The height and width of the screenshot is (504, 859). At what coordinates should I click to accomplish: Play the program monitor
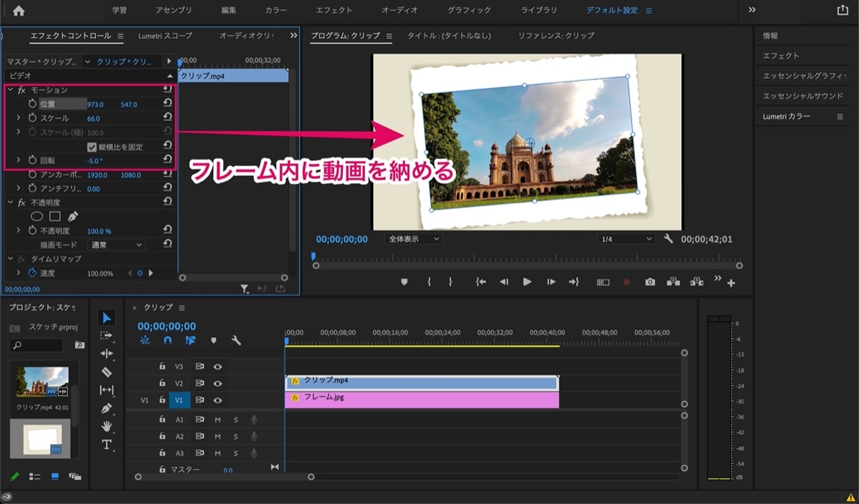click(528, 282)
